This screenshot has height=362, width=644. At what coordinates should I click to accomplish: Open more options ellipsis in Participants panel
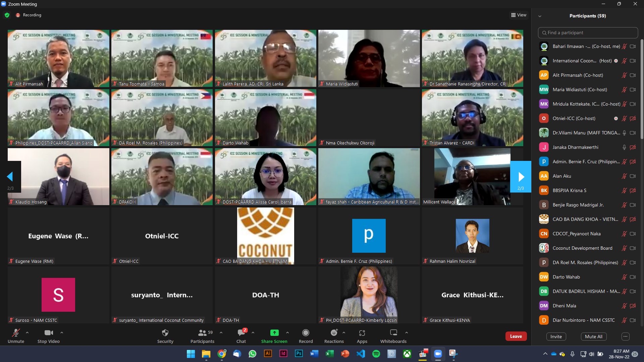pyautogui.click(x=625, y=337)
